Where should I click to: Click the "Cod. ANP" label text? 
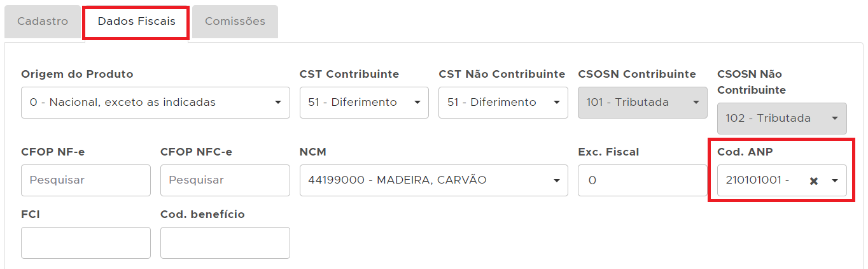pos(745,152)
